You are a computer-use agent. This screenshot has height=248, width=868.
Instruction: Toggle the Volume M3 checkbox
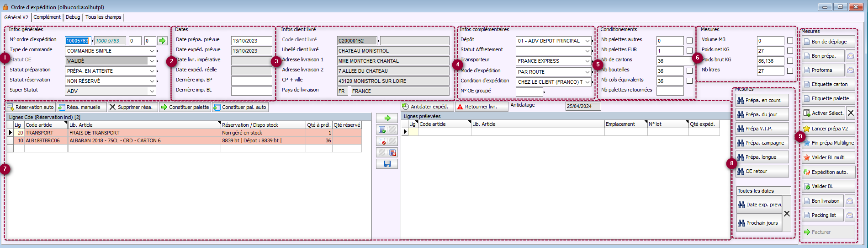click(790, 41)
